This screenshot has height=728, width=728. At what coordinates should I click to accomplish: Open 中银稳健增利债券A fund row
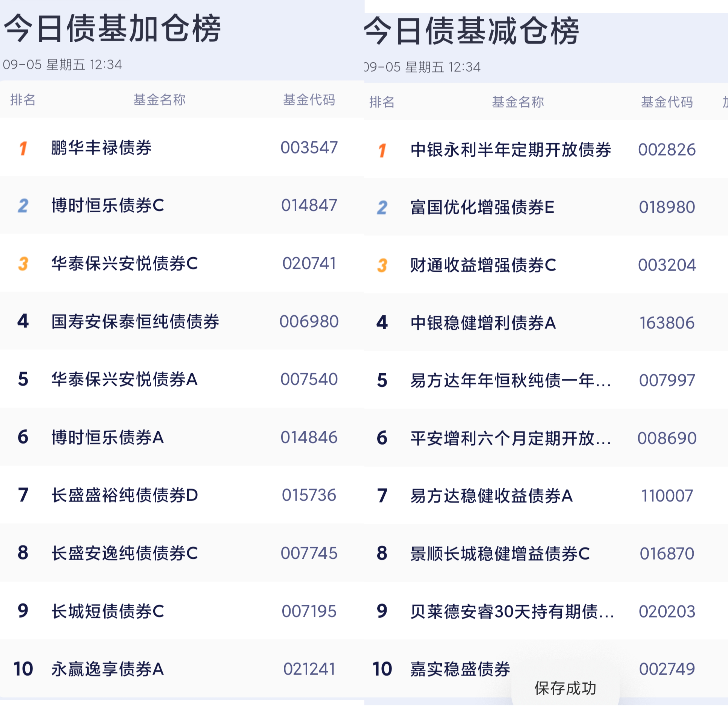546,323
